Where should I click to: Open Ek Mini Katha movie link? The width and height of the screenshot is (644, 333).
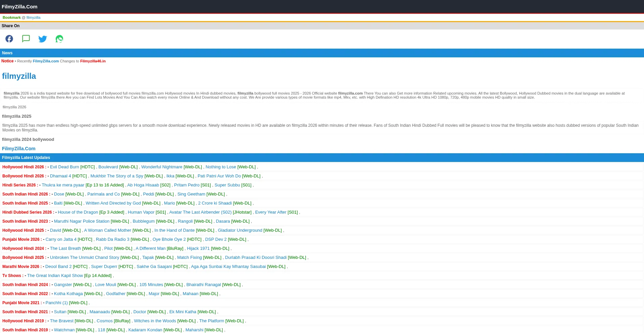183,312
